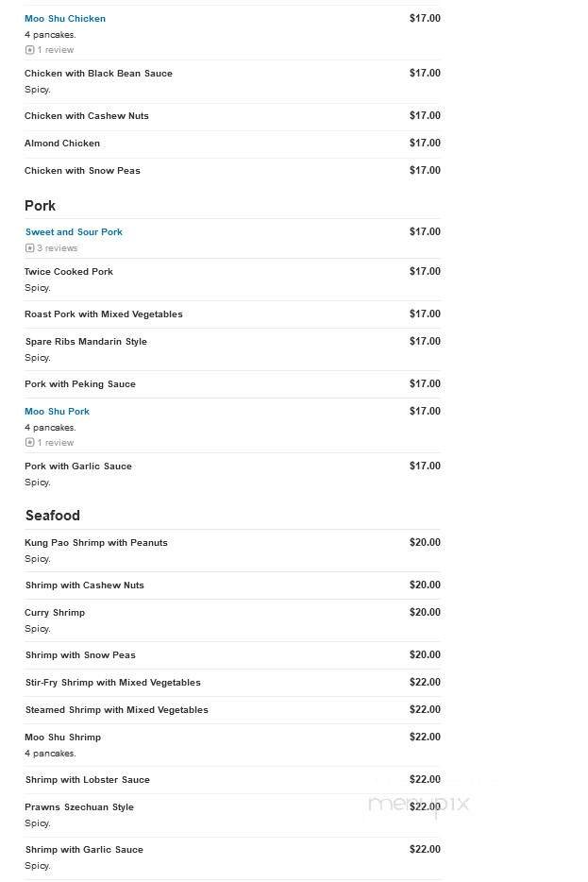
Task: Click the $20.00 price for Curry Shrimp
Action: pyautogui.click(x=425, y=612)
